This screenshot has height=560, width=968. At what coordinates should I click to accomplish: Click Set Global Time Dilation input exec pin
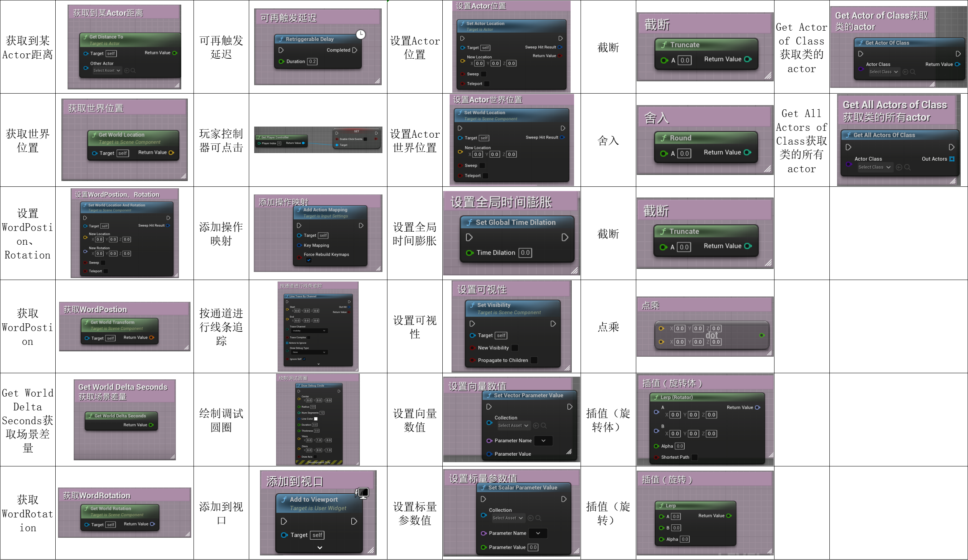tap(469, 237)
